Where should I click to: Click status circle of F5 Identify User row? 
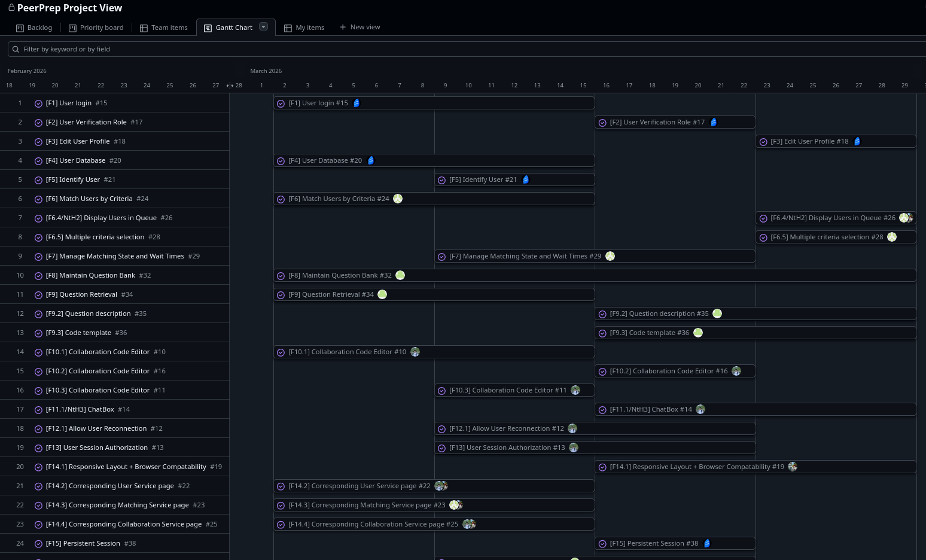click(38, 180)
